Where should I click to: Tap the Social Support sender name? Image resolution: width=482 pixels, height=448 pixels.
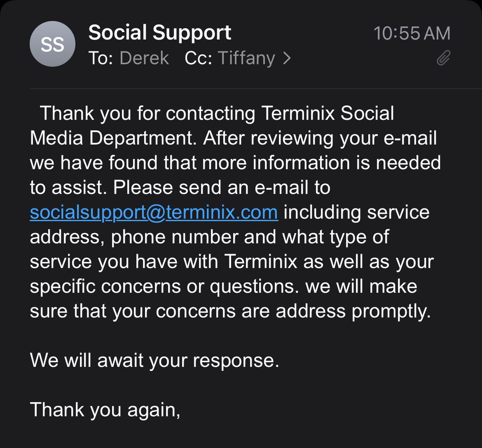pos(160,33)
